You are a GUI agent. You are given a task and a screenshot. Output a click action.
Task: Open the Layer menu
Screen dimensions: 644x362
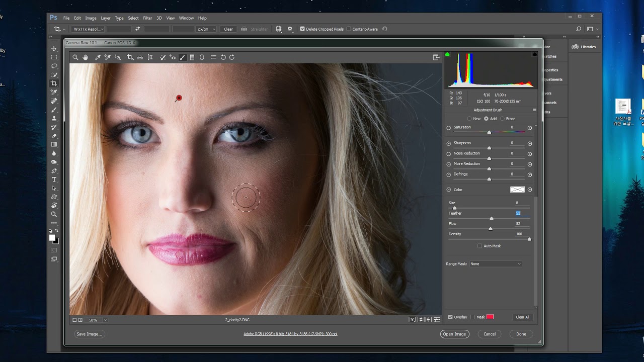pyautogui.click(x=106, y=18)
